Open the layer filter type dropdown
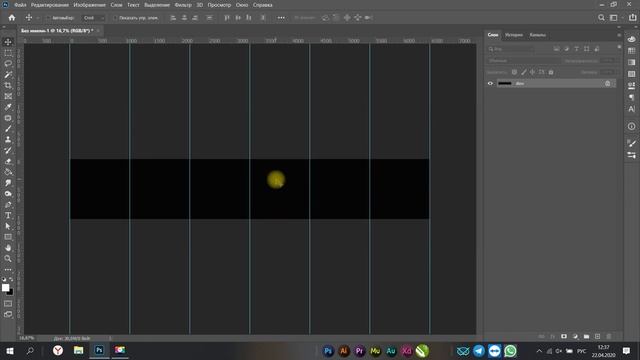The image size is (640, 360). (x=511, y=49)
